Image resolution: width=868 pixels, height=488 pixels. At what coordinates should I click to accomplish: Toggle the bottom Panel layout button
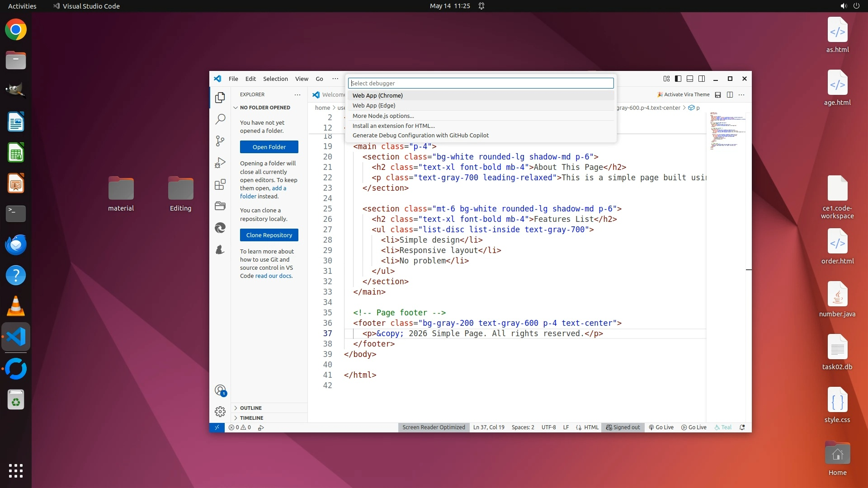(690, 79)
